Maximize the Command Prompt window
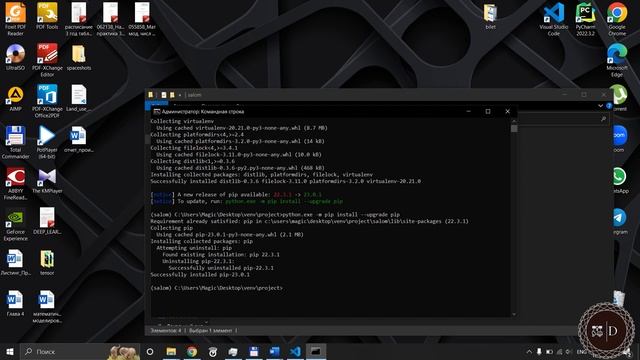Viewport: 640px width, 360px height. click(x=488, y=111)
